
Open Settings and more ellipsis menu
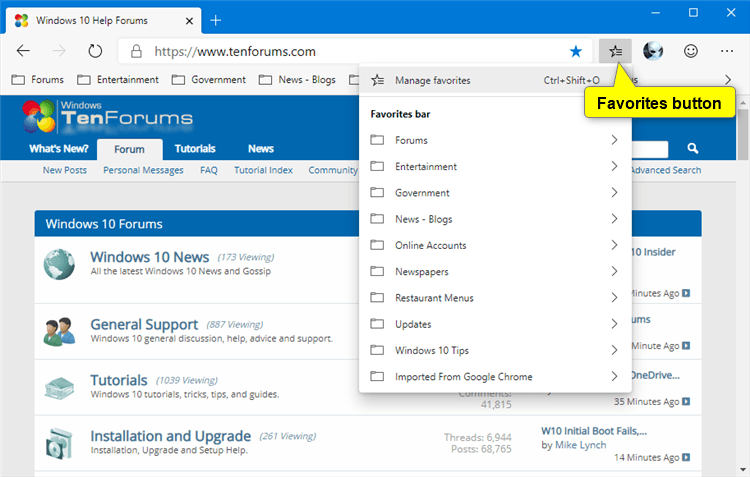pyautogui.click(x=727, y=51)
